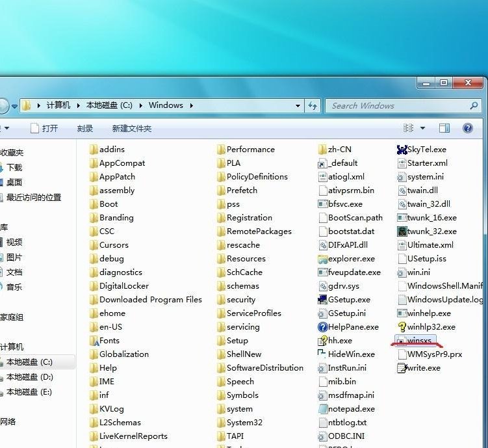Select 图片 library in the sidebar
488x448 pixels.
pyautogui.click(x=14, y=257)
